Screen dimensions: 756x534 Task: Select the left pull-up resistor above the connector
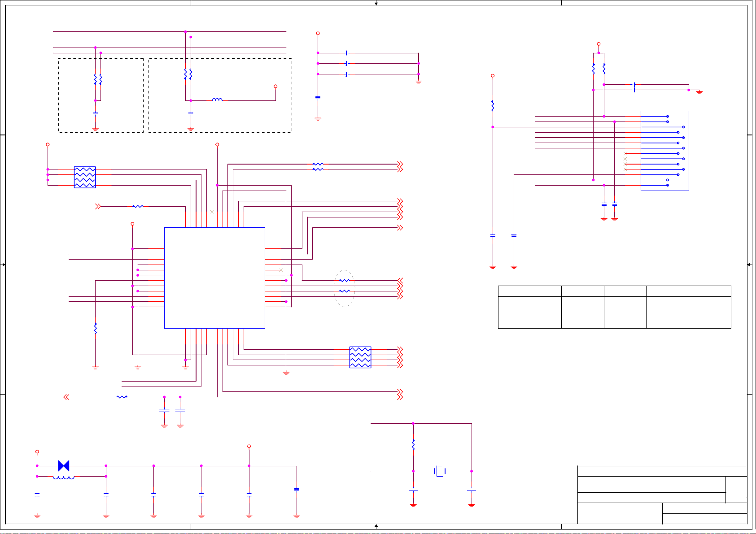pyautogui.click(x=593, y=69)
